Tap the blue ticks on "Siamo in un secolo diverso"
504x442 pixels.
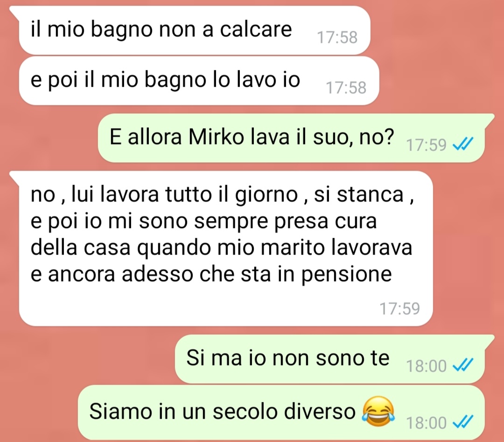click(463, 421)
